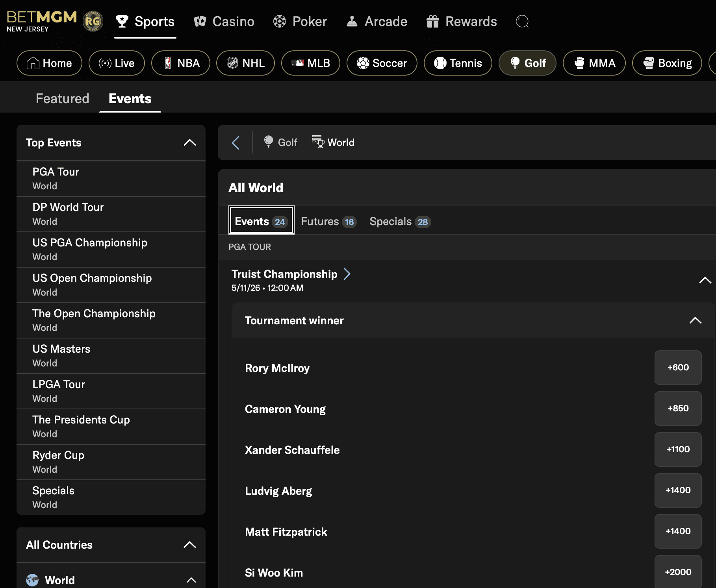Viewport: 716px width, 588px height.
Task: Bet on Matt Fitzpatrick at +1400
Action: click(x=678, y=531)
